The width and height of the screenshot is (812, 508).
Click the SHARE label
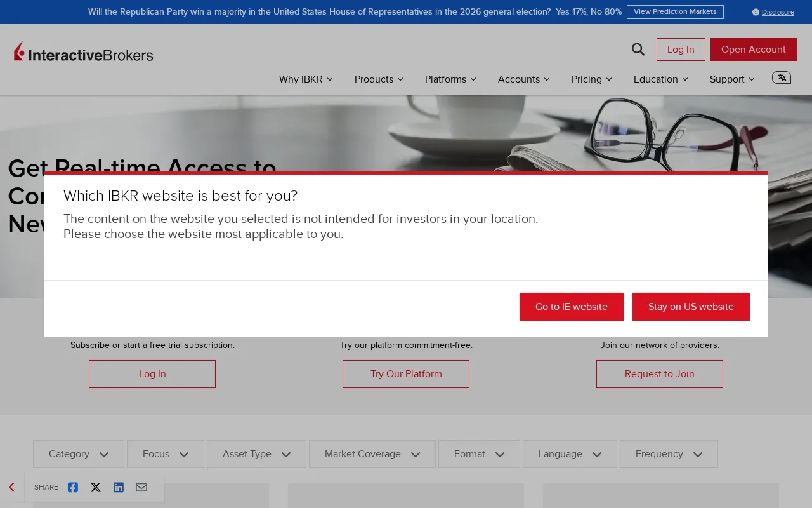pos(46,487)
